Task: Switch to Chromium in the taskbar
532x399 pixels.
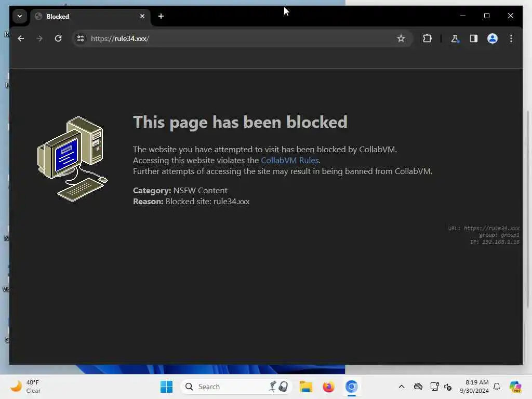Action: click(x=352, y=387)
